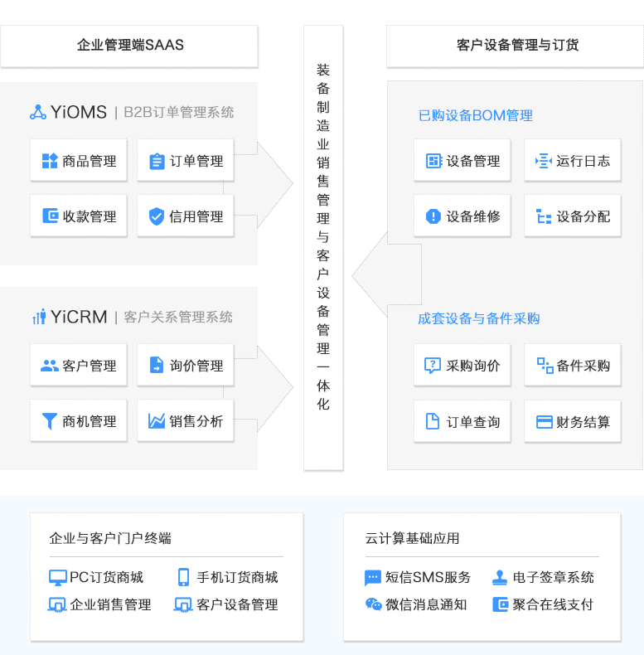This screenshot has width=644, height=655.
Task: Click the 企业销售管理 label
Action: click(110, 604)
